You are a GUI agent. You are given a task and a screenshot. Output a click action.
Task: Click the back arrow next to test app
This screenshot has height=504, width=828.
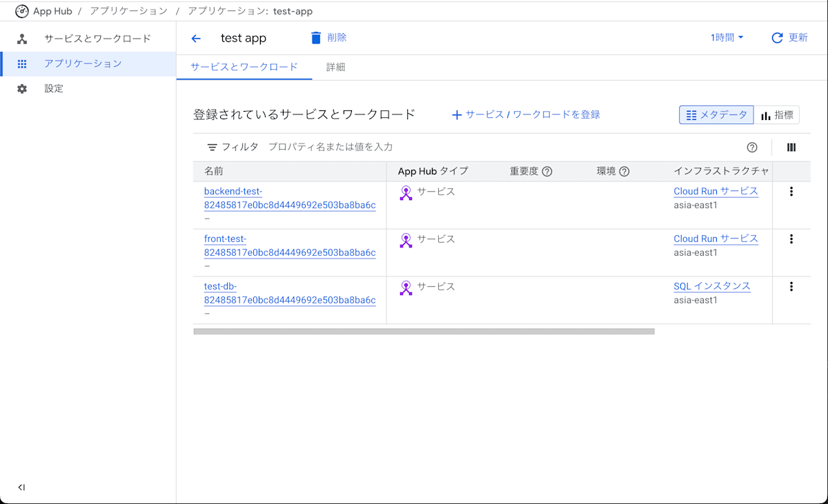[x=196, y=39]
